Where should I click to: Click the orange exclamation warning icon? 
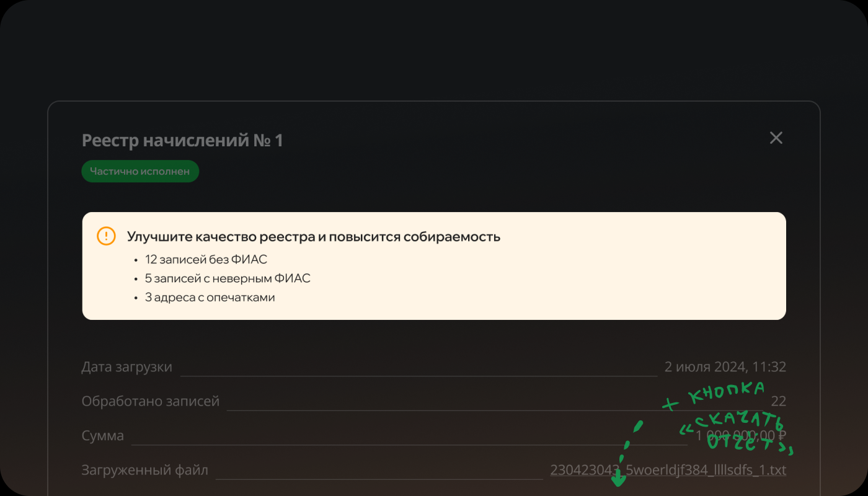[106, 236]
